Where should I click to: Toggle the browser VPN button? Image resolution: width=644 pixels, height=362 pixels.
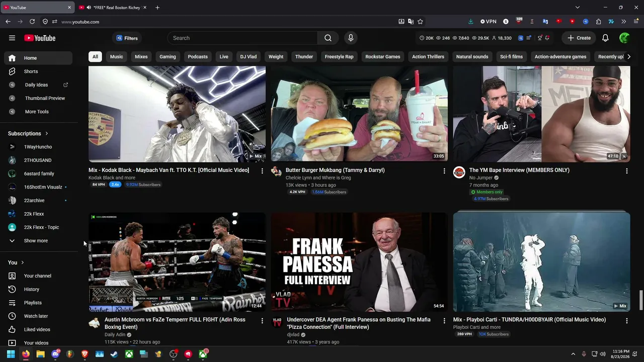(488, 22)
